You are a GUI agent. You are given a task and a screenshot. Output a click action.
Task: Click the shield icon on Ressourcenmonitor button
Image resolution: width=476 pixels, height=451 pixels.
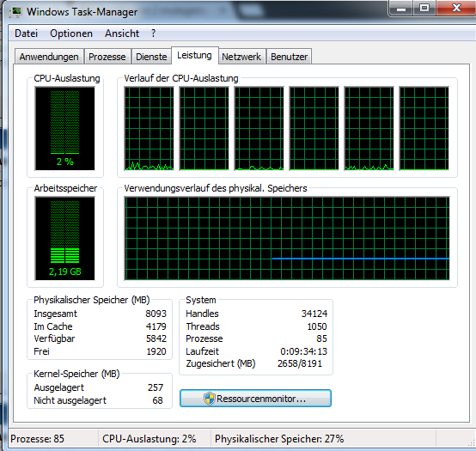click(x=209, y=399)
